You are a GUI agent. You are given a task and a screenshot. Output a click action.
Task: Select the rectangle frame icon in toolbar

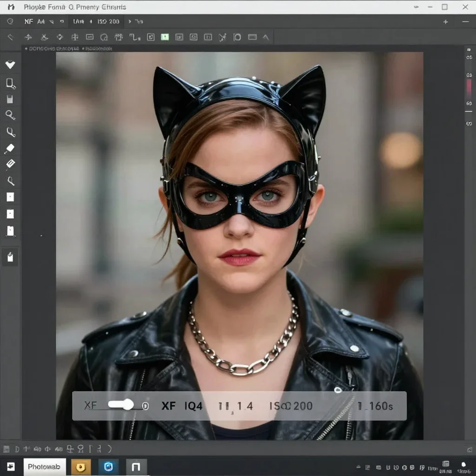pyautogui.click(x=90, y=37)
